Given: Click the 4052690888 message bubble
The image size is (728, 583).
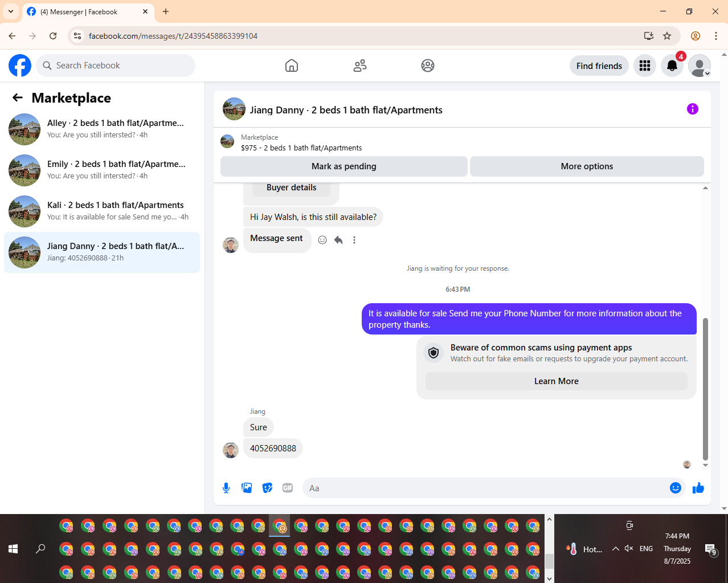Looking at the screenshot, I should [273, 449].
